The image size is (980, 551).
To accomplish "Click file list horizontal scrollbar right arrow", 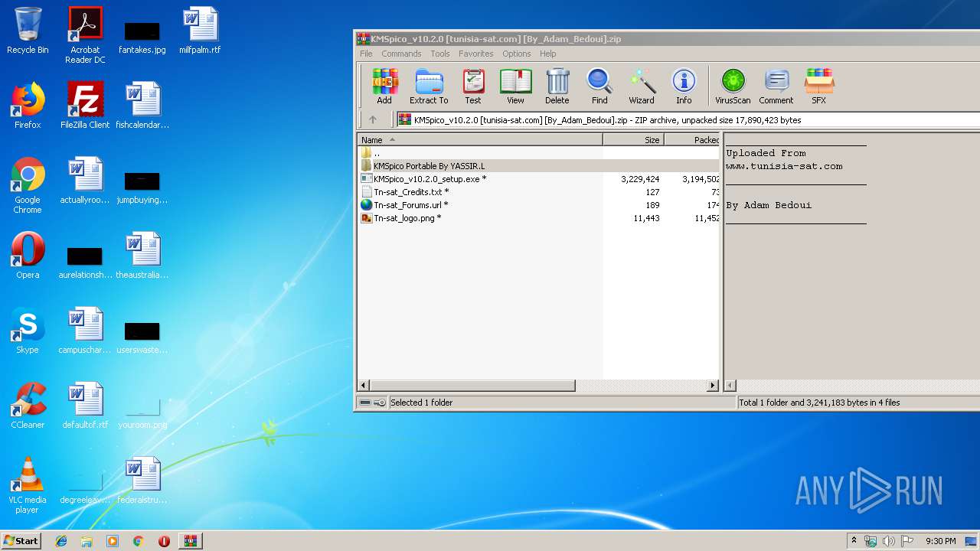I will pyautogui.click(x=713, y=386).
